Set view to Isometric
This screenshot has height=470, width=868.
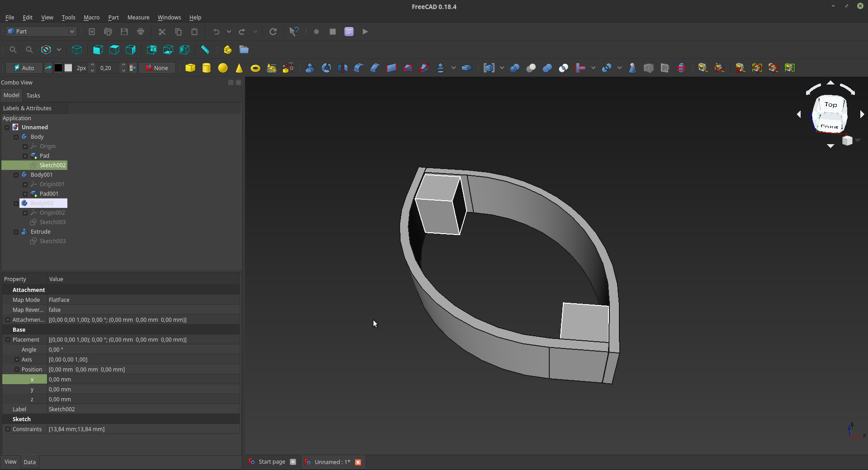coord(77,50)
